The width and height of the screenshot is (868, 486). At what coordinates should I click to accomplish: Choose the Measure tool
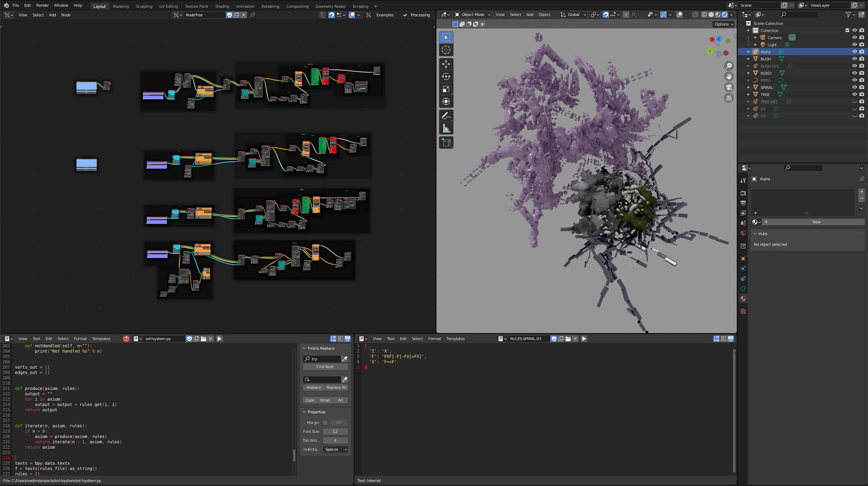click(446, 129)
